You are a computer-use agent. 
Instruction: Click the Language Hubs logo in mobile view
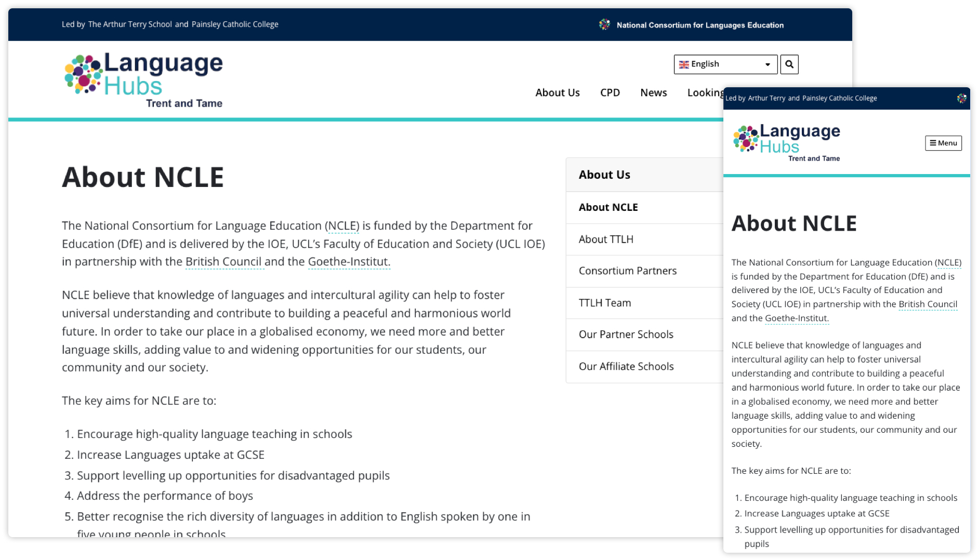pos(787,143)
